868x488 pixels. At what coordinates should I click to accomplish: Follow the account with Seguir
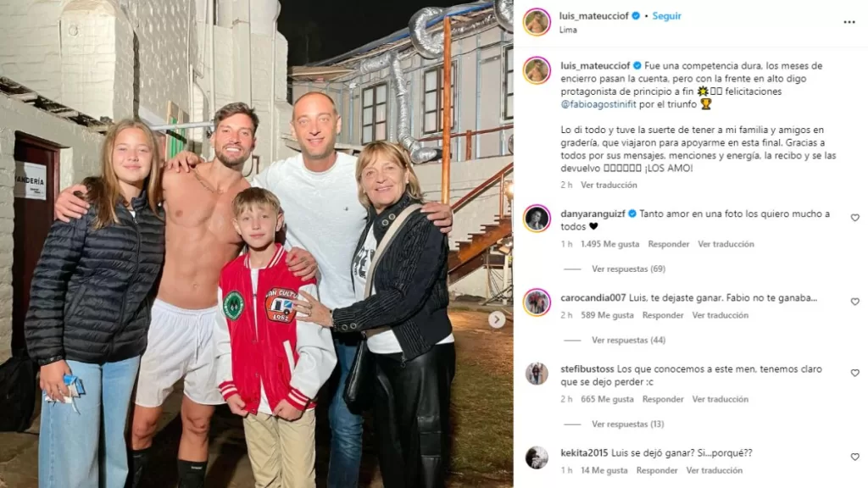[666, 16]
